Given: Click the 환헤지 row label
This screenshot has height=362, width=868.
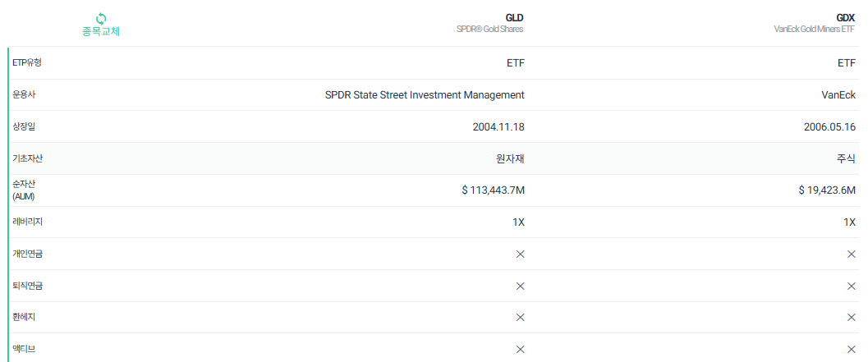Looking at the screenshot, I should point(24,317).
